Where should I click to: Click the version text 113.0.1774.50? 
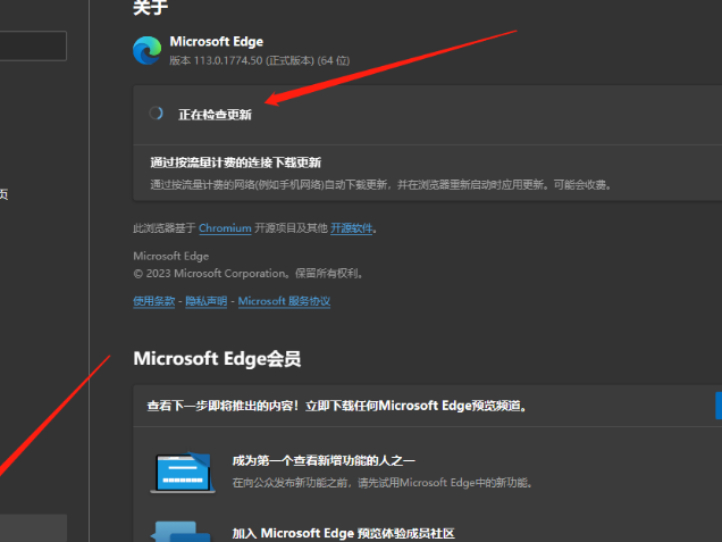tap(228, 60)
